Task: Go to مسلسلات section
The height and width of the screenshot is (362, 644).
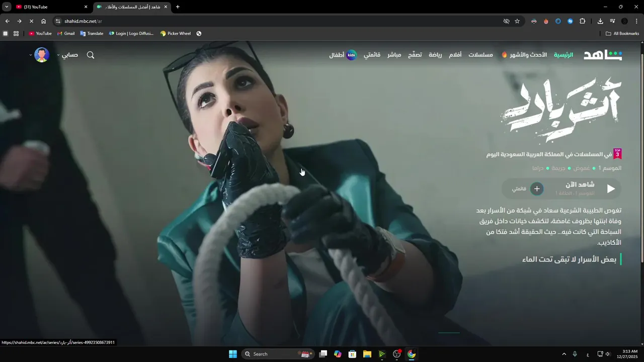Action: point(480,55)
